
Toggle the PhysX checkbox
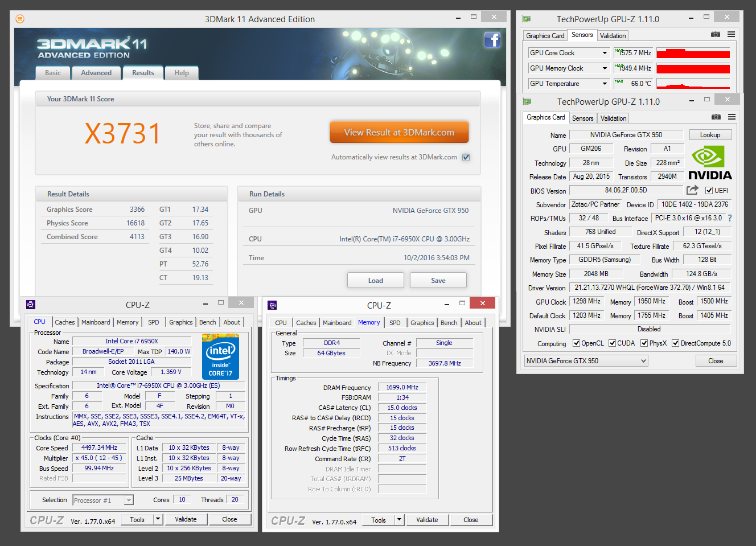click(x=644, y=343)
